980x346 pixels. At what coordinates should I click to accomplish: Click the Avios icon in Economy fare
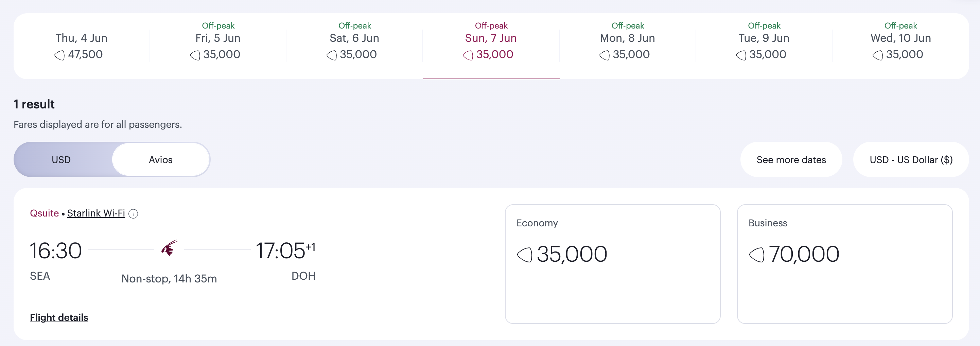[x=525, y=255]
